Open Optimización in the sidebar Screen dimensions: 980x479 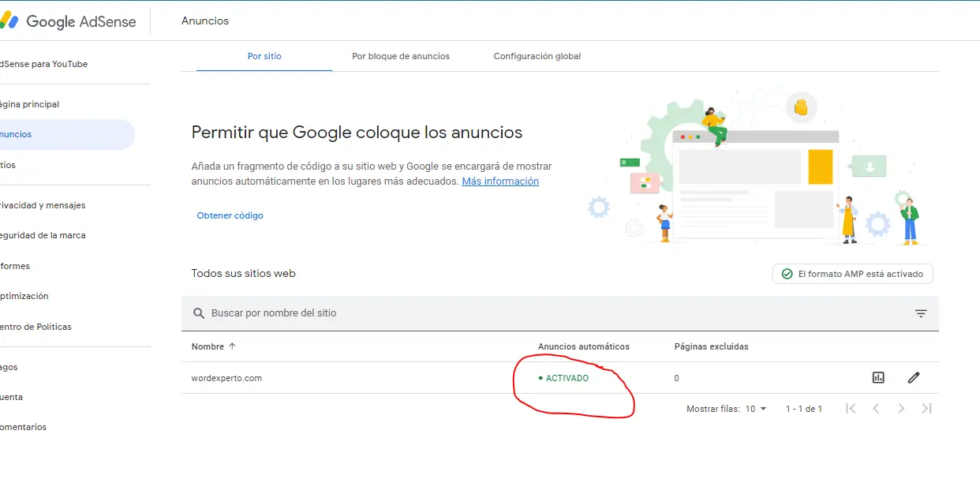point(24,296)
